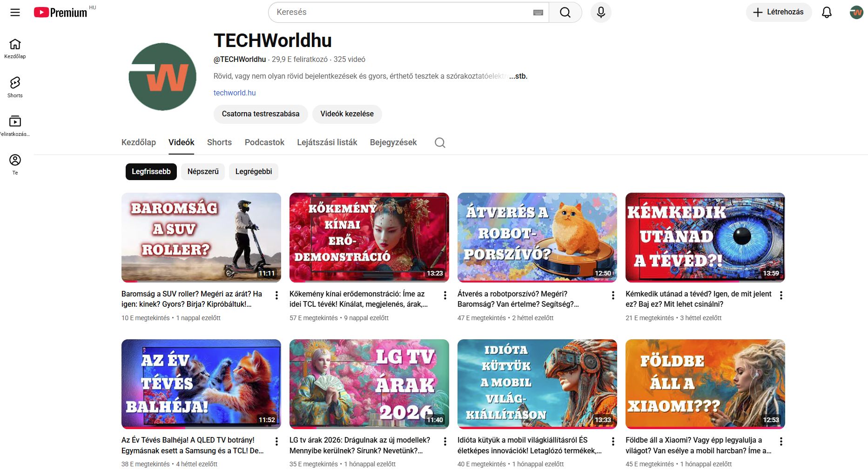
Task: Switch to the Podcastok tab
Action: coord(264,142)
